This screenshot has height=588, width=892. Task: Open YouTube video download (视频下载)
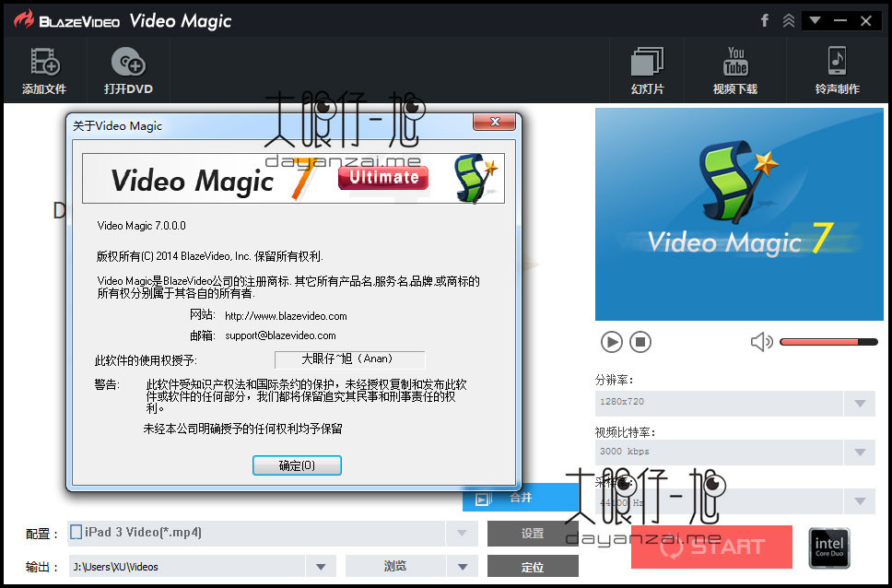click(x=735, y=71)
